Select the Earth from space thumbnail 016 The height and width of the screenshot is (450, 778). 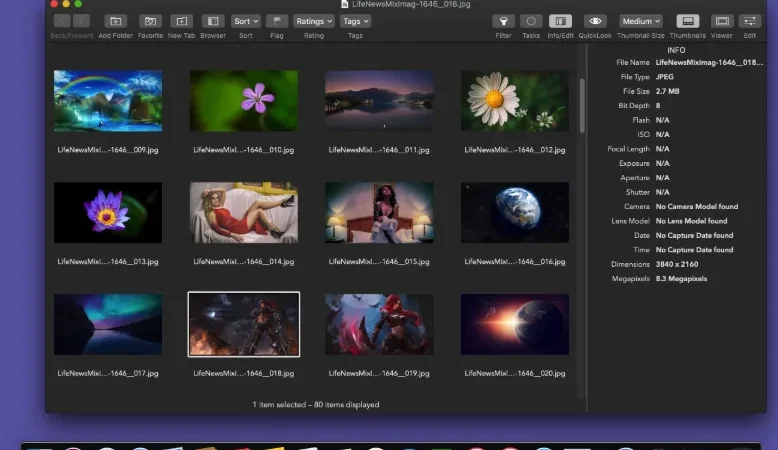point(515,212)
